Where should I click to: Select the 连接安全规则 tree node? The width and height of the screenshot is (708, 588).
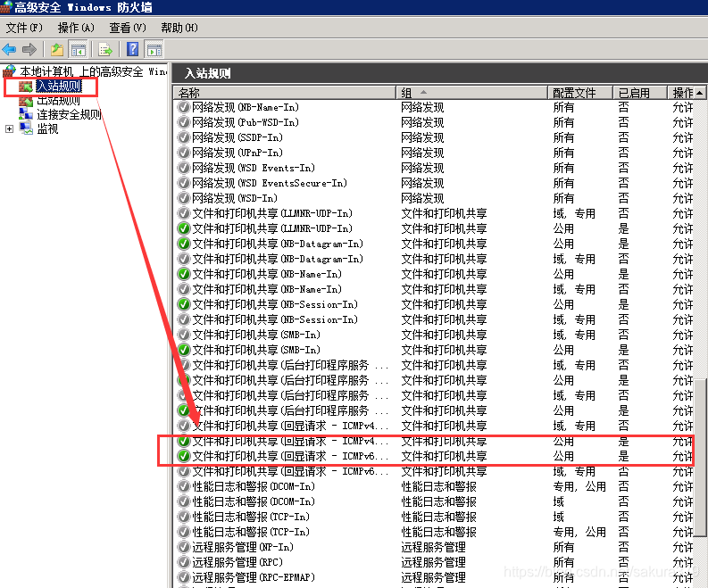(69, 114)
